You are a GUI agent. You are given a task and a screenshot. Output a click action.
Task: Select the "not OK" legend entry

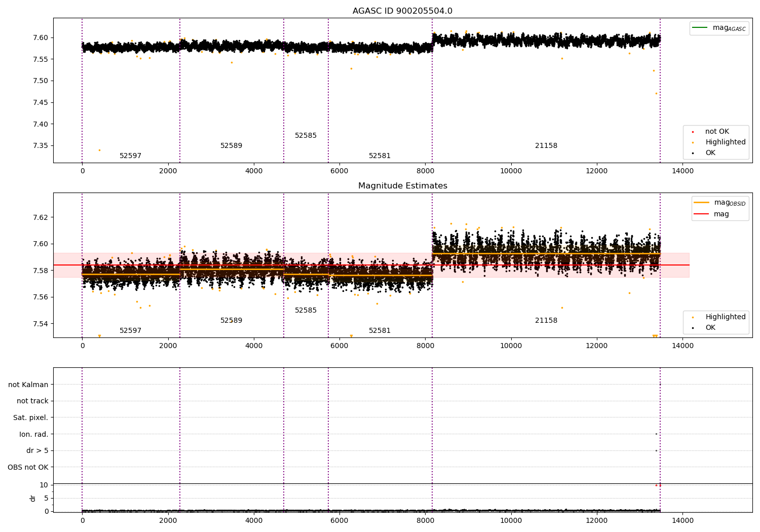(x=717, y=132)
